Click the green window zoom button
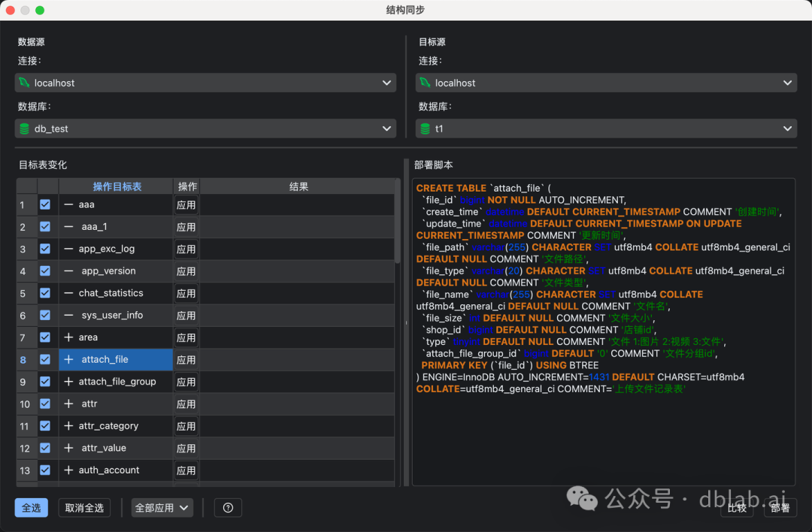Viewport: 812px width, 532px height. tap(40, 10)
